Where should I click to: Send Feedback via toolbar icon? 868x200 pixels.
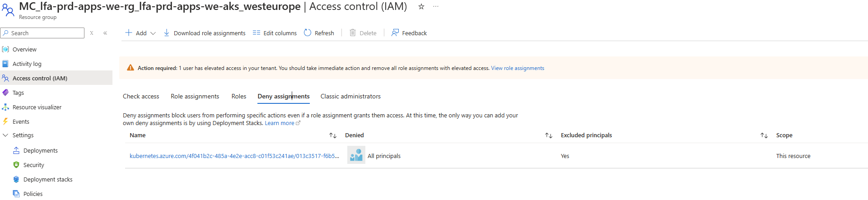click(x=409, y=33)
